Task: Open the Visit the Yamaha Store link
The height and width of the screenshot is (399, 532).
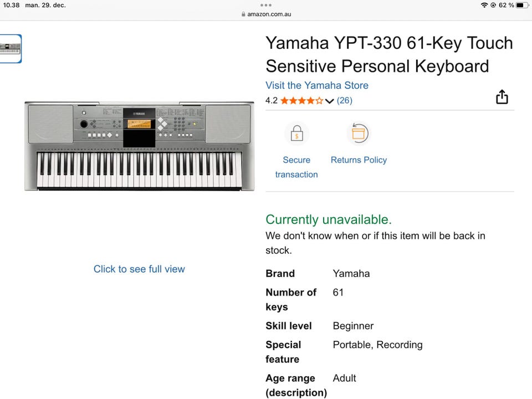Action: point(317,85)
